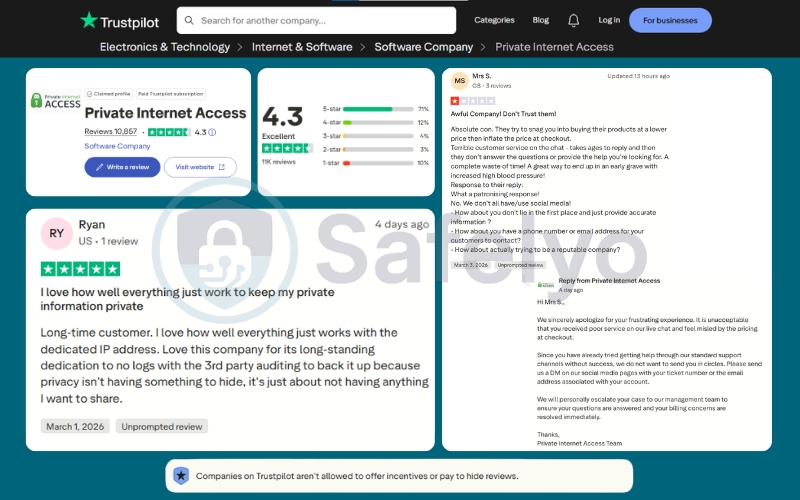Click Ryan's RY avatar
Screen dimensions: 800x500
pyautogui.click(x=57, y=234)
